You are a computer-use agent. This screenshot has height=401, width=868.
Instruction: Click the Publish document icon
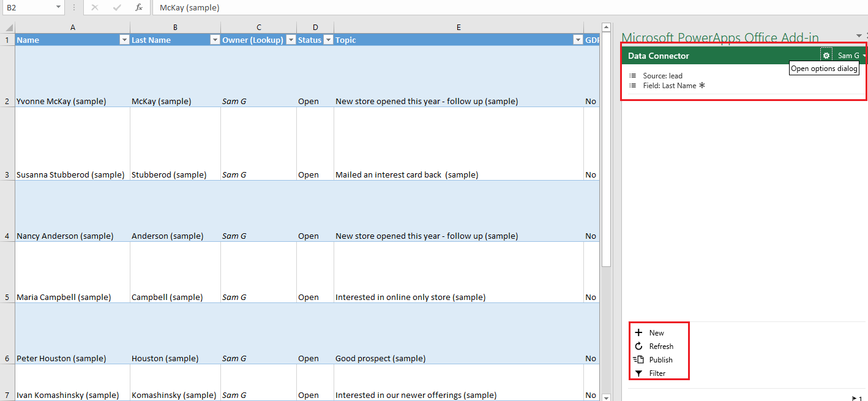click(638, 360)
